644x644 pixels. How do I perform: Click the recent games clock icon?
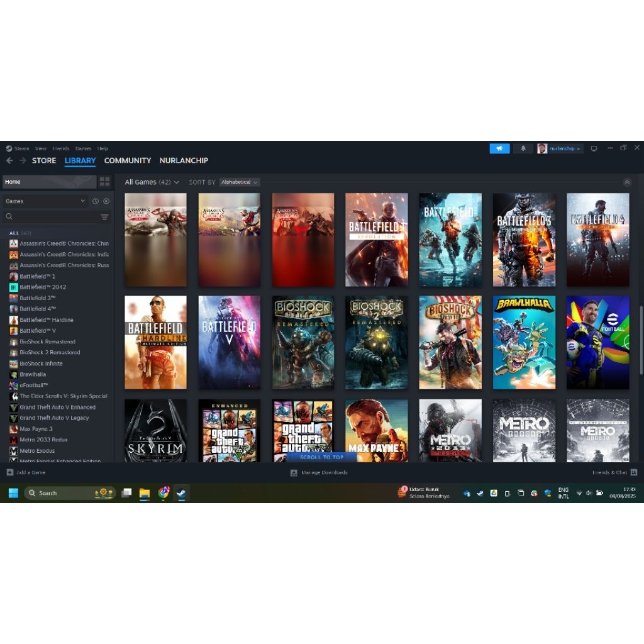[96, 201]
